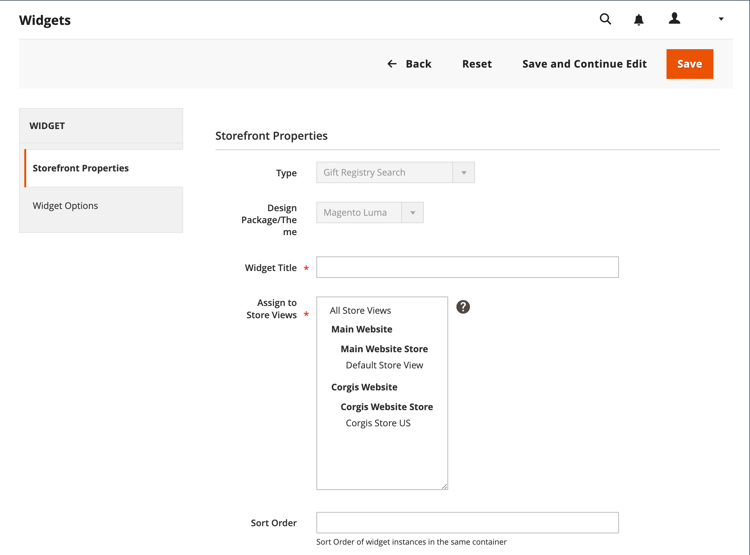Screen dimensions: 750x555
Task: Expand the account dropdown arrow
Action: tap(721, 19)
